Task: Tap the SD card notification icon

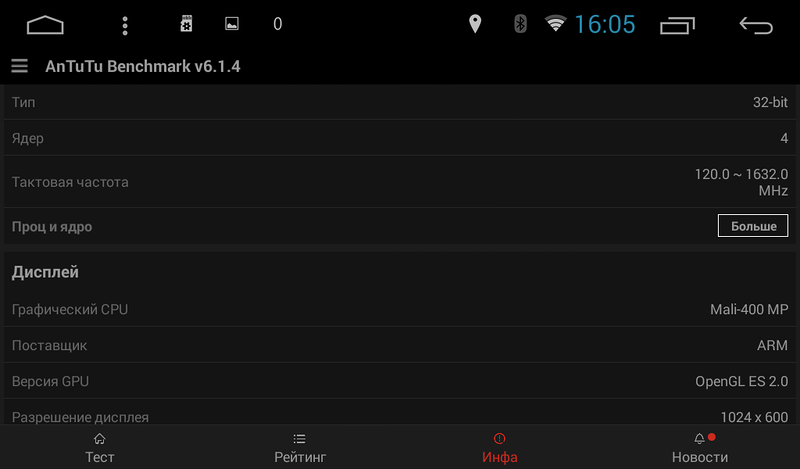Action: (186, 24)
